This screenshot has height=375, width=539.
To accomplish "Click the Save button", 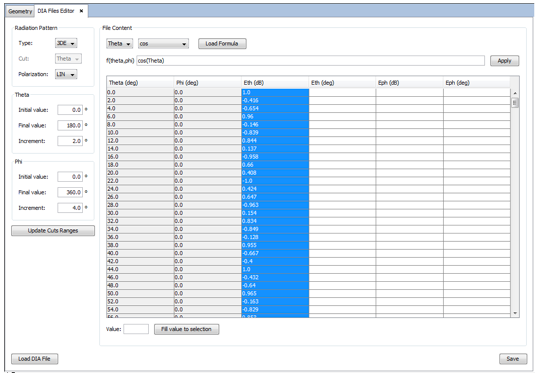I will coord(513,359).
